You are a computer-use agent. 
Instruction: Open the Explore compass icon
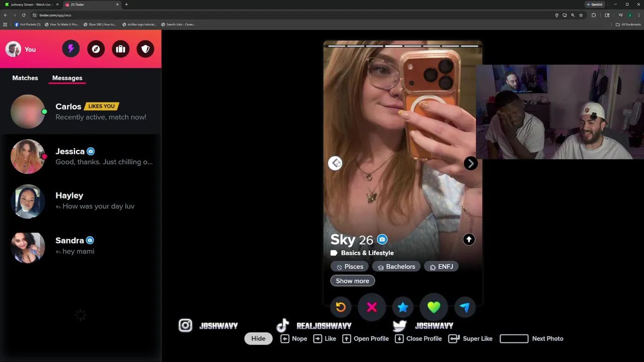click(96, 49)
